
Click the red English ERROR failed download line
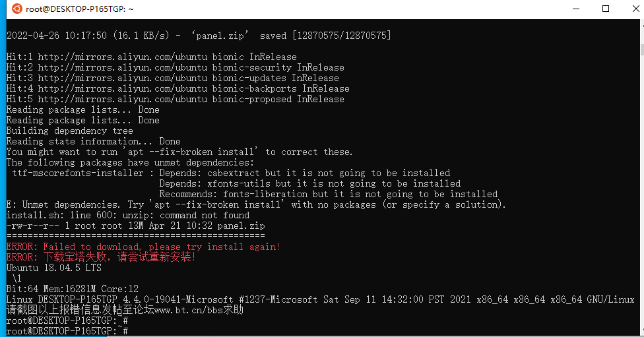[x=143, y=247]
